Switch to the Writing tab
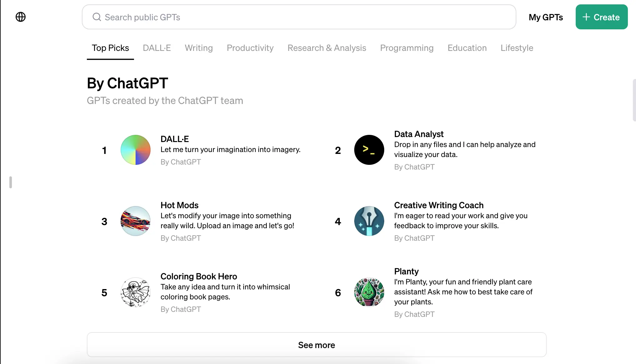This screenshot has width=636, height=364. point(199,48)
